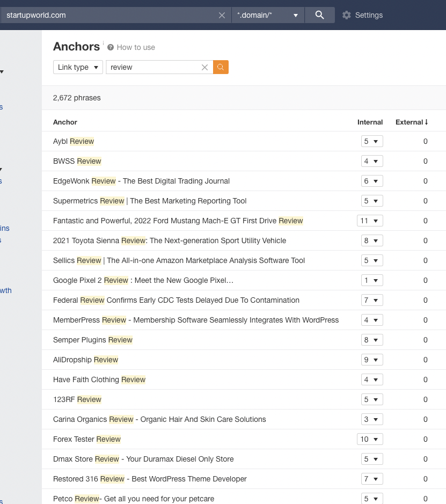This screenshot has height=504, width=446.
Task: Open the How to use link
Action: (x=136, y=48)
